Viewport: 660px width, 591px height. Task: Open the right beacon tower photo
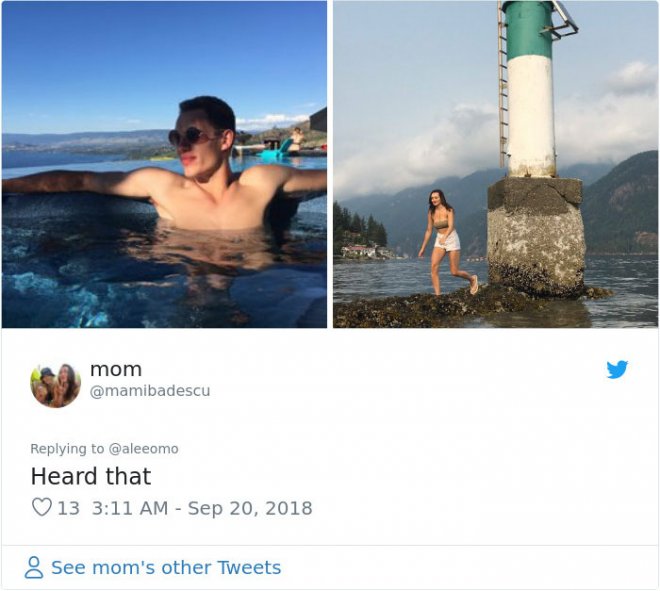tap(495, 164)
